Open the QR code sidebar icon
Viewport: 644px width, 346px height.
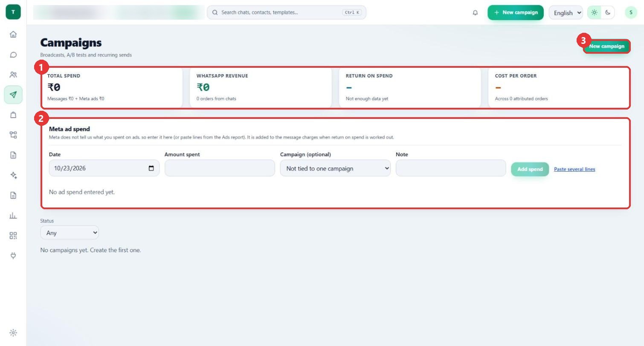pyautogui.click(x=13, y=236)
